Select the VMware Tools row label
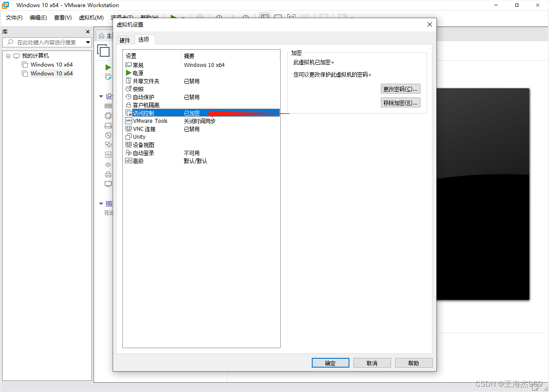This screenshot has width=549, height=392. coord(150,121)
